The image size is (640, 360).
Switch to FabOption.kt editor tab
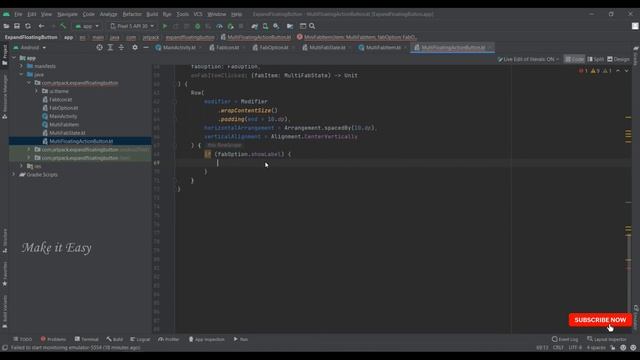pyautogui.click(x=273, y=47)
